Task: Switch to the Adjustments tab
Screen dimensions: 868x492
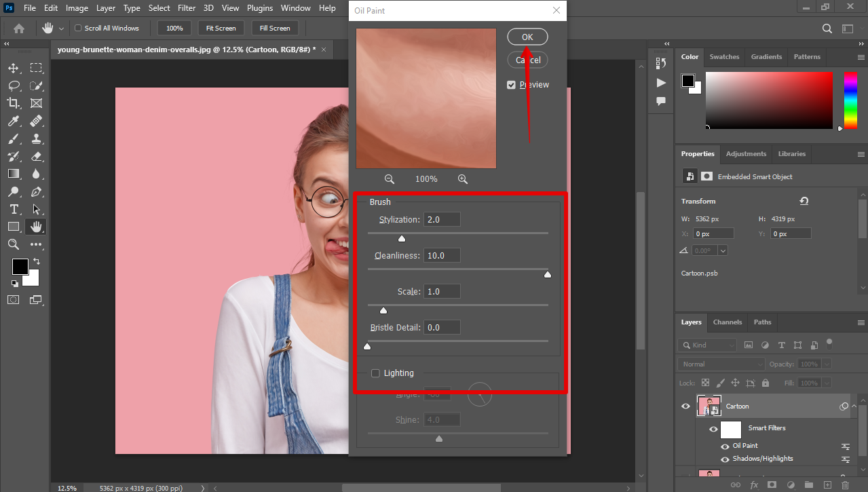Action: click(x=746, y=154)
